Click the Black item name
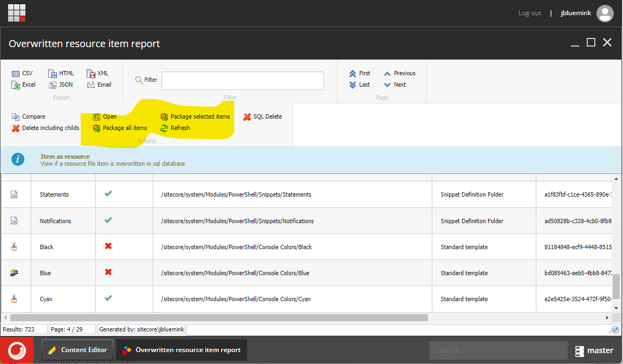The width and height of the screenshot is (623, 364). click(x=47, y=247)
